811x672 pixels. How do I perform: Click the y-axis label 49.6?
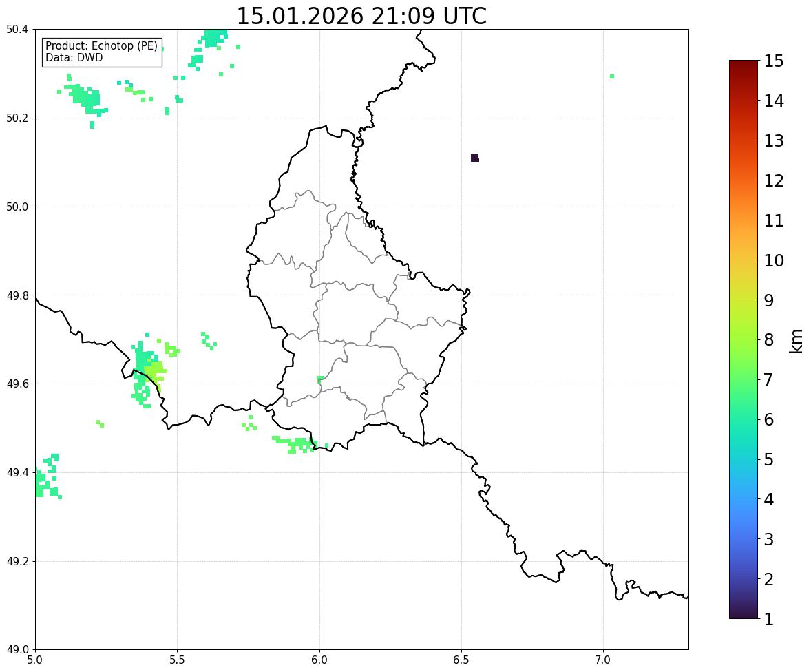point(17,384)
